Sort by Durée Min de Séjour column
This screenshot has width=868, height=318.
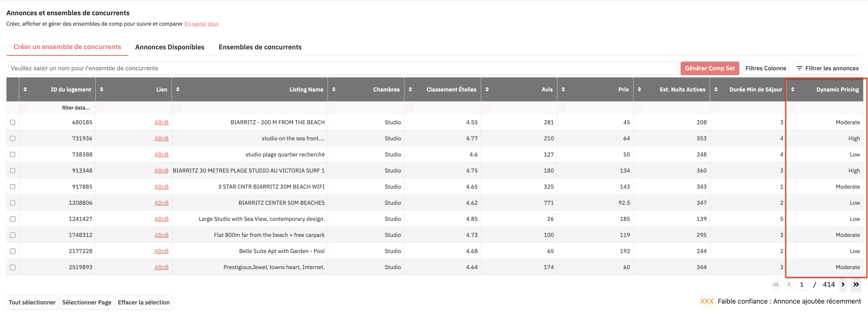(x=716, y=89)
